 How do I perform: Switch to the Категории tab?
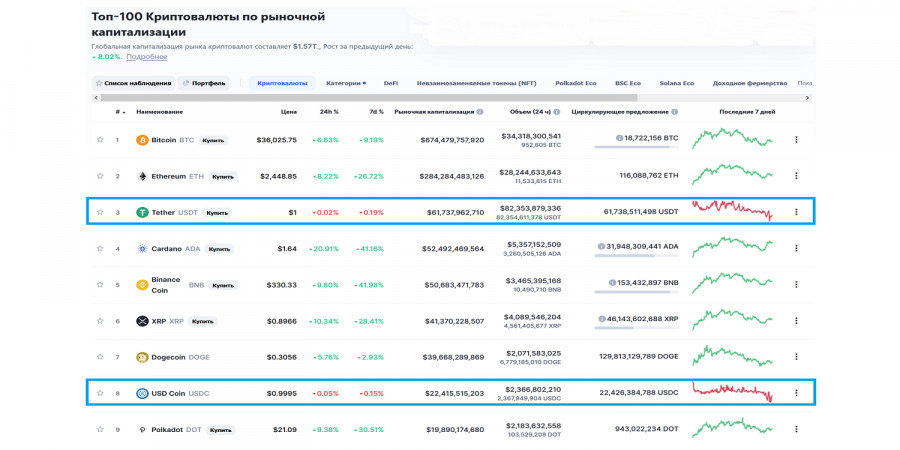point(346,83)
